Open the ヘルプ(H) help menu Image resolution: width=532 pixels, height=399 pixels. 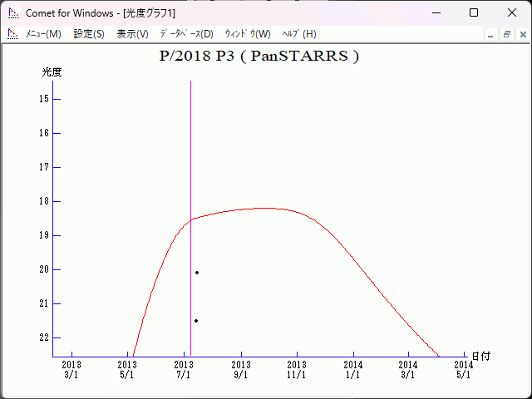(299, 34)
